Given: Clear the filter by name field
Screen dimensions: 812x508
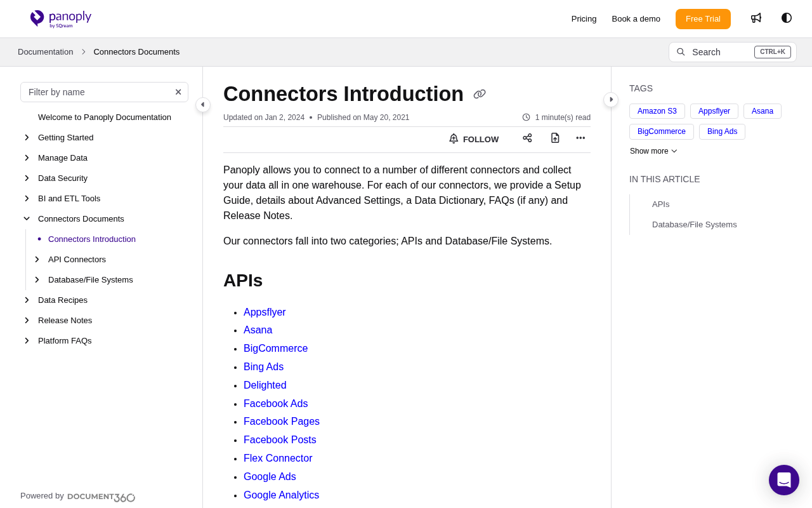Looking at the screenshot, I should 178,92.
